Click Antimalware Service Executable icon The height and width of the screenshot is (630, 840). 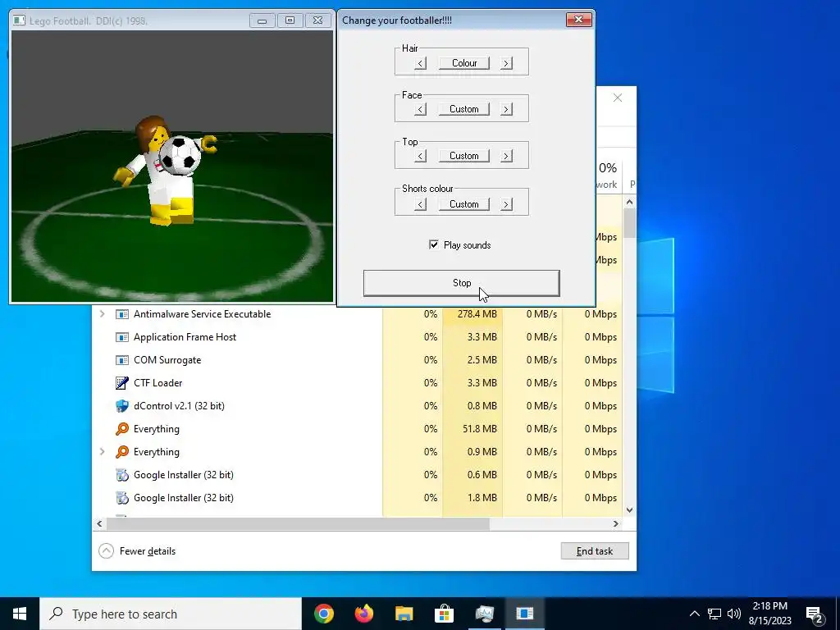tap(122, 314)
